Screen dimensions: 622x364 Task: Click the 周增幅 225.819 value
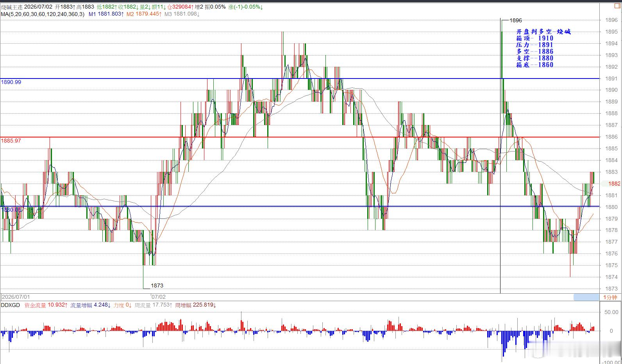(x=196, y=305)
